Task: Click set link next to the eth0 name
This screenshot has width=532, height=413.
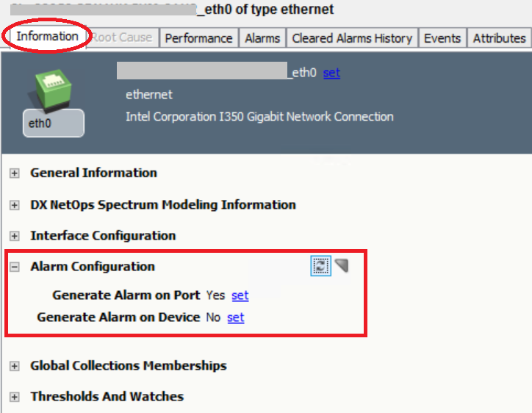Action: click(331, 73)
